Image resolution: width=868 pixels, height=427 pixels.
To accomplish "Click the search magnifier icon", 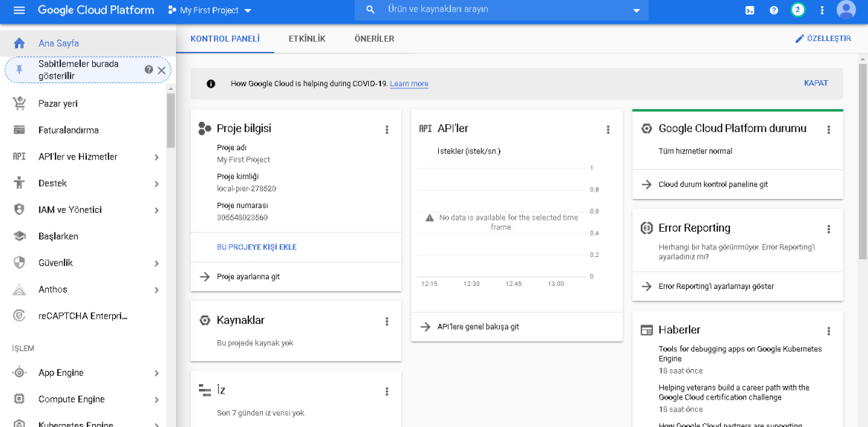I will coord(371,10).
